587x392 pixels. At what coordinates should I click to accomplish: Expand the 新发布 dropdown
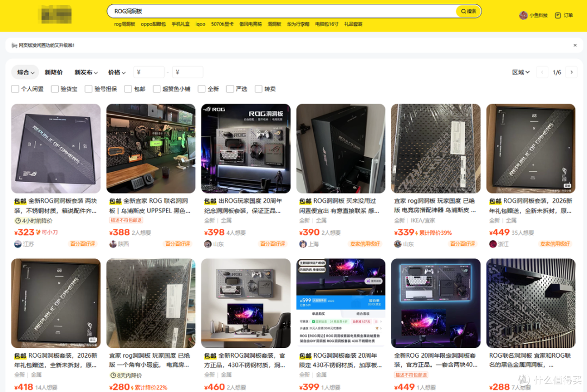point(86,72)
